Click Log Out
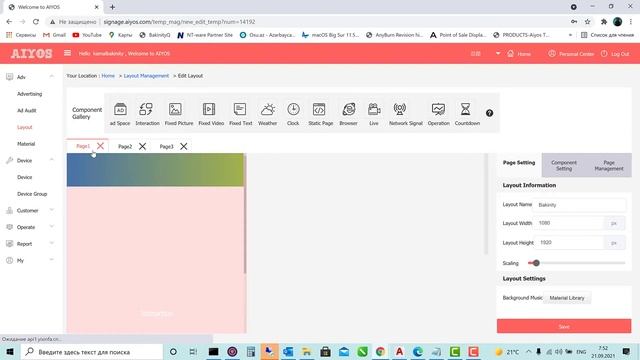Image resolution: width=640 pixels, height=360 pixels. [615, 54]
